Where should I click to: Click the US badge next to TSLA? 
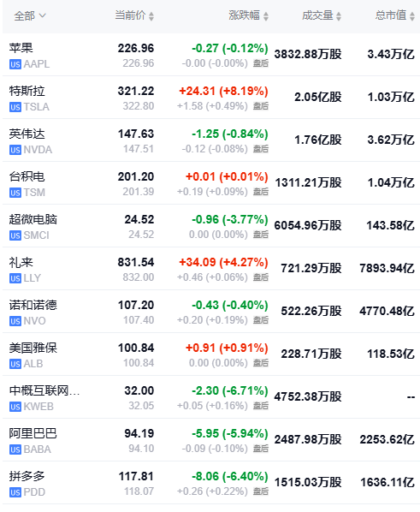[x=15, y=107]
